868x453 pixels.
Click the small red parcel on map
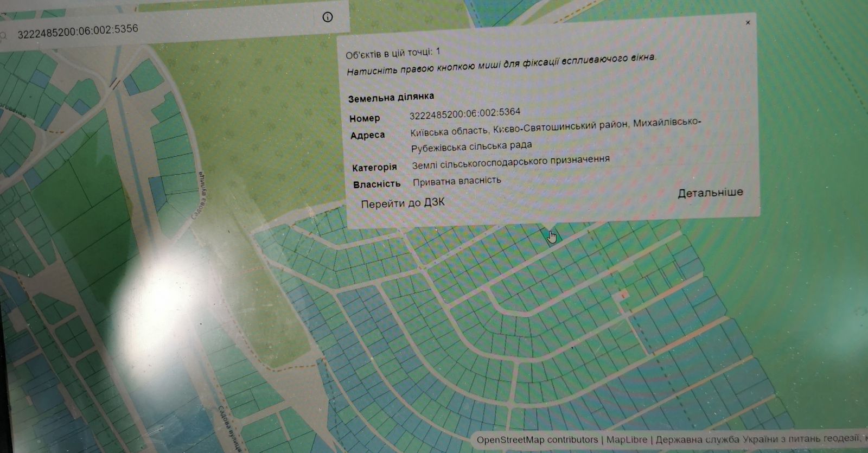pyautogui.click(x=623, y=295)
